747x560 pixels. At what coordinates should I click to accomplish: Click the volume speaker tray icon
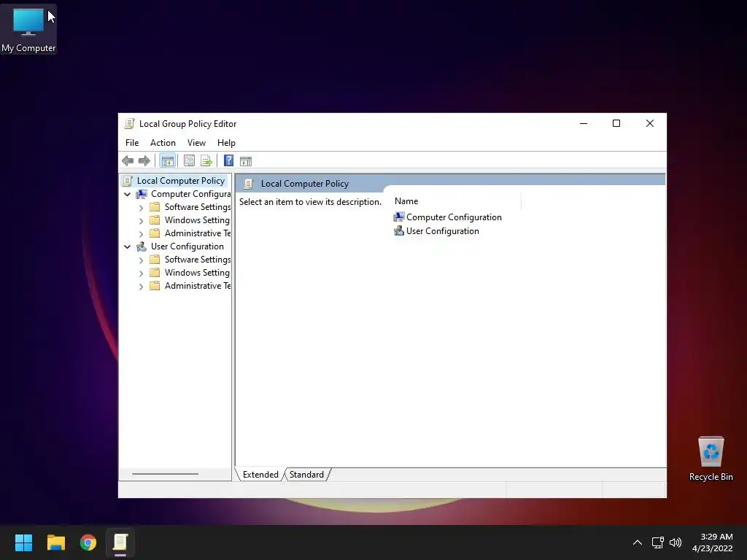(x=676, y=542)
